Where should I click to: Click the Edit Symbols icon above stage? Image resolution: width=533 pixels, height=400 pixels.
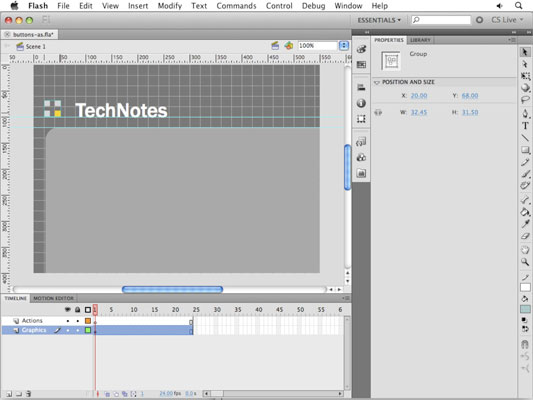coord(289,46)
